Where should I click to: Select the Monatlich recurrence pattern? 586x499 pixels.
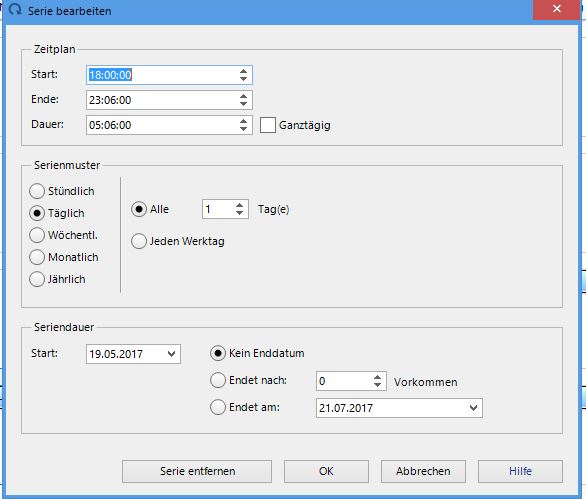(x=37, y=257)
